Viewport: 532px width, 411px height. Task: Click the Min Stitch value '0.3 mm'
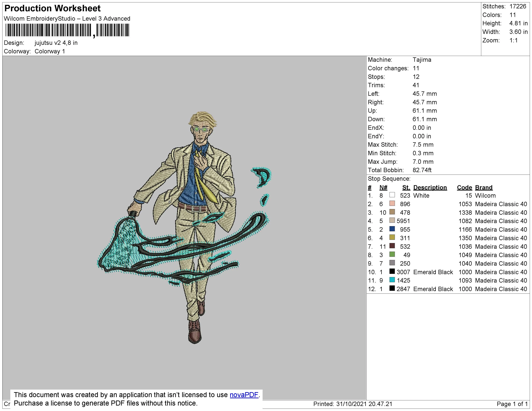pyautogui.click(x=423, y=153)
